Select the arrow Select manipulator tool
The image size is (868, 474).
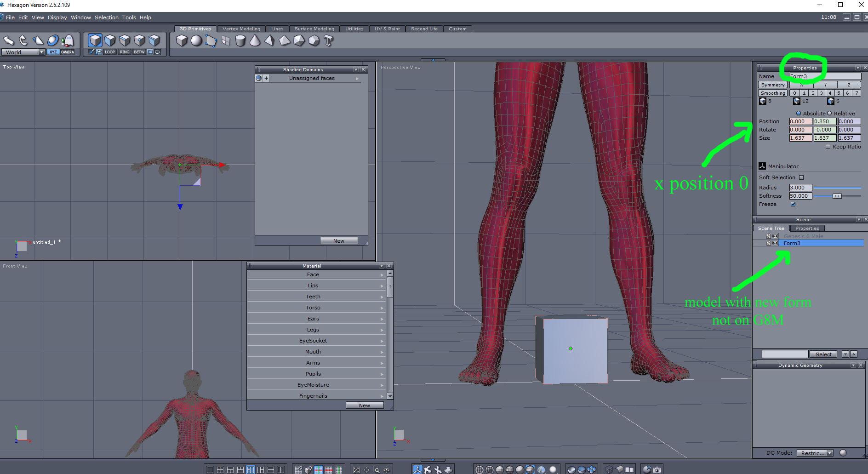pos(8,40)
